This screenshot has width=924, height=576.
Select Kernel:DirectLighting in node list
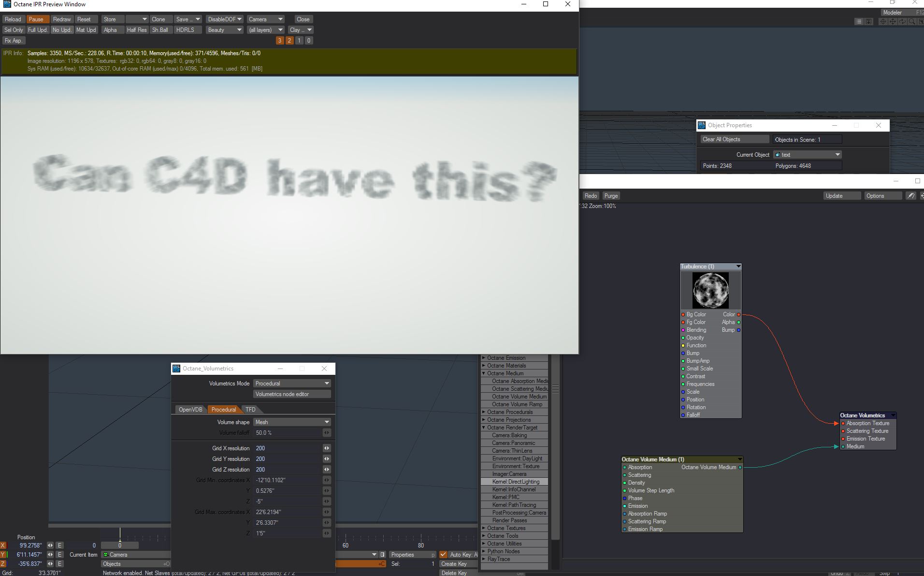(x=515, y=482)
